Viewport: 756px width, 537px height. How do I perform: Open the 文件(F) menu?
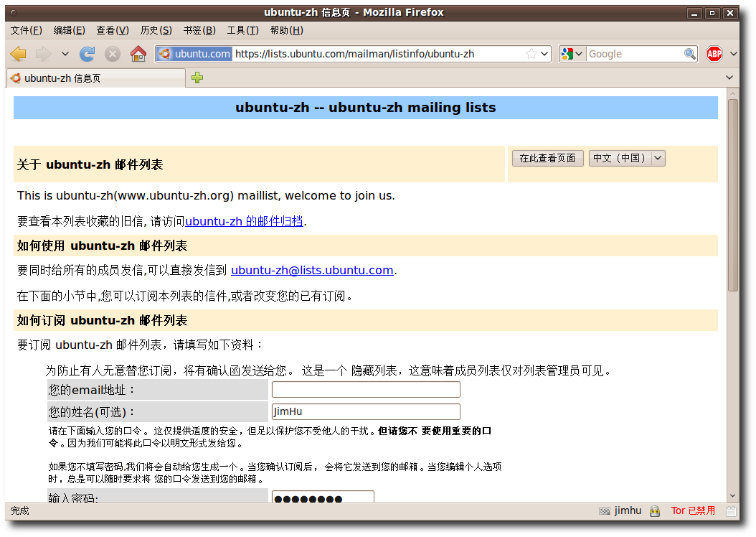pyautogui.click(x=27, y=30)
